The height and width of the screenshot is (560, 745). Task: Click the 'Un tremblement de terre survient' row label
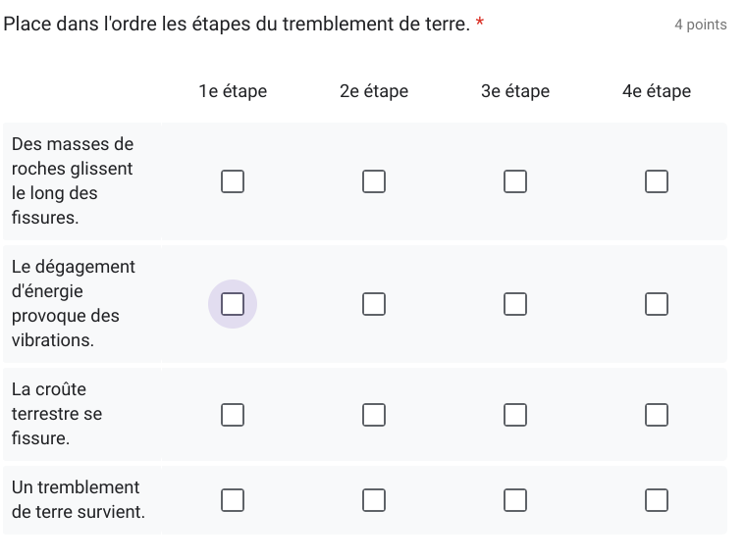coord(78,499)
